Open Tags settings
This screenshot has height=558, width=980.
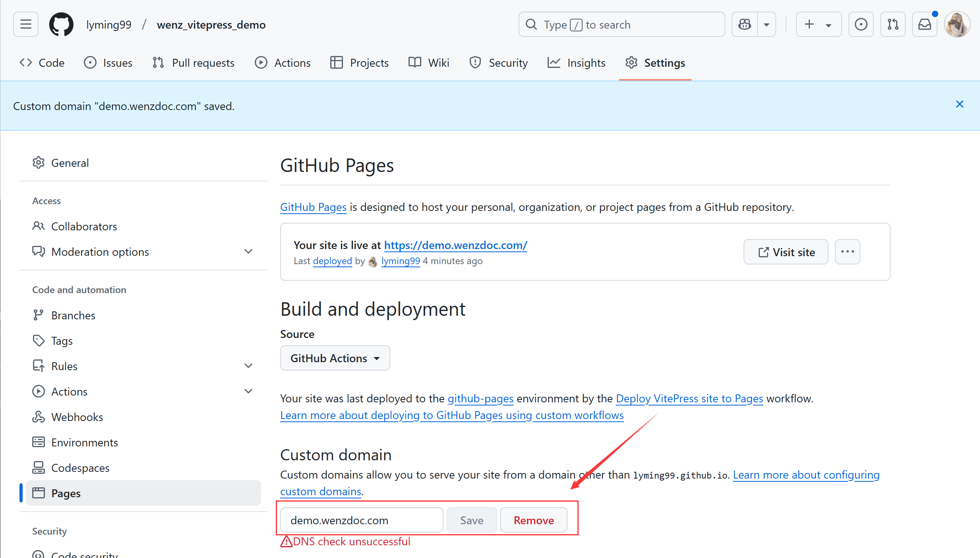click(x=143, y=341)
